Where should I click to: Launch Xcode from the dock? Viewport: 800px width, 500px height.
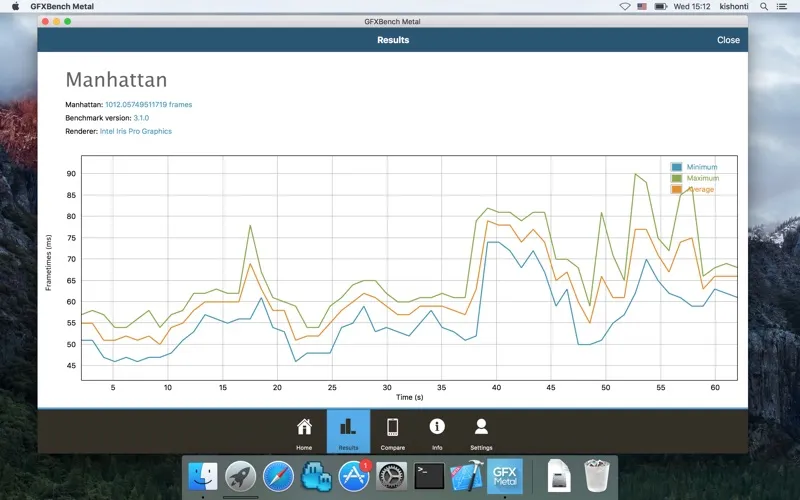[x=467, y=476]
